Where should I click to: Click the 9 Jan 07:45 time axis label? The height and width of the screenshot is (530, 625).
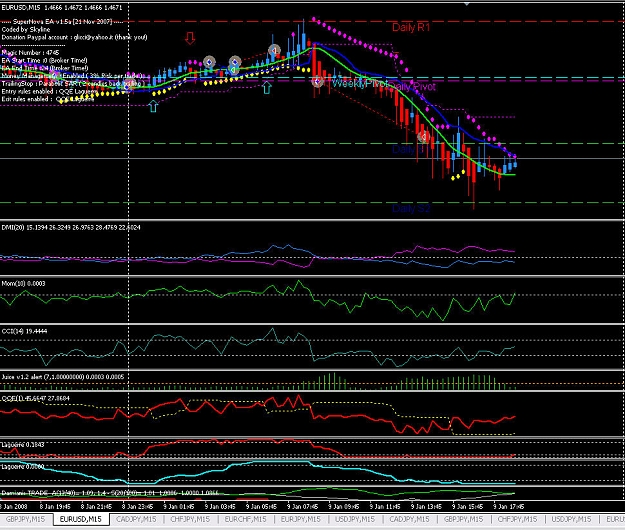(x=303, y=506)
